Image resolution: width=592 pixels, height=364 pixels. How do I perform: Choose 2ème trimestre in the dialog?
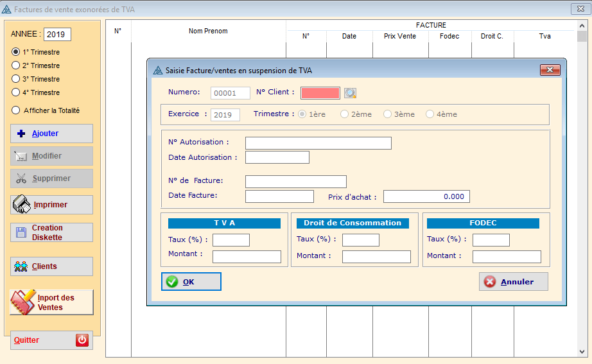tap(344, 114)
